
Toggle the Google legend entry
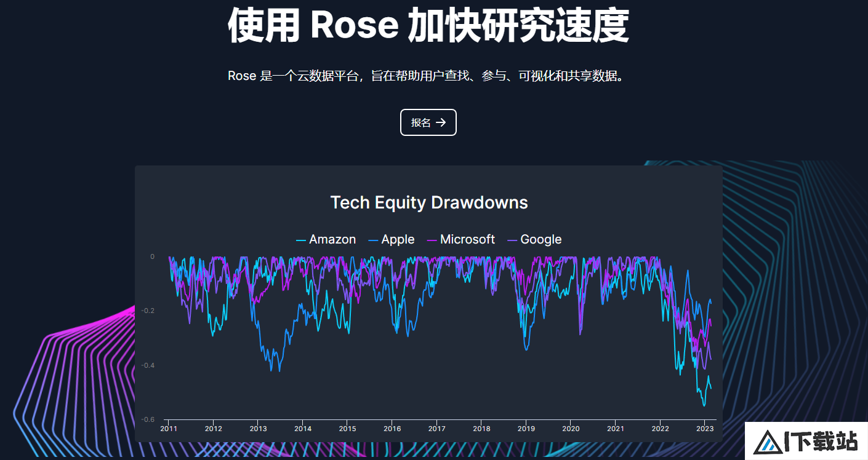coord(534,240)
